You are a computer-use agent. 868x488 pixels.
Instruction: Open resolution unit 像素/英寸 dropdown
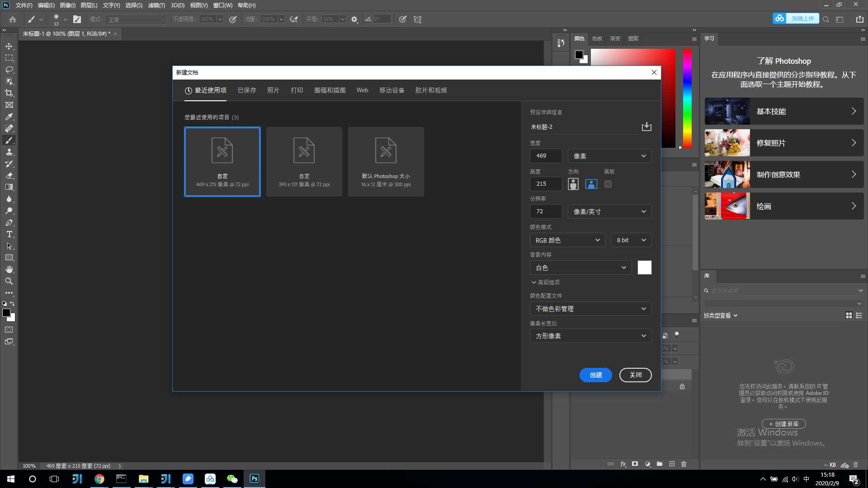tap(609, 211)
